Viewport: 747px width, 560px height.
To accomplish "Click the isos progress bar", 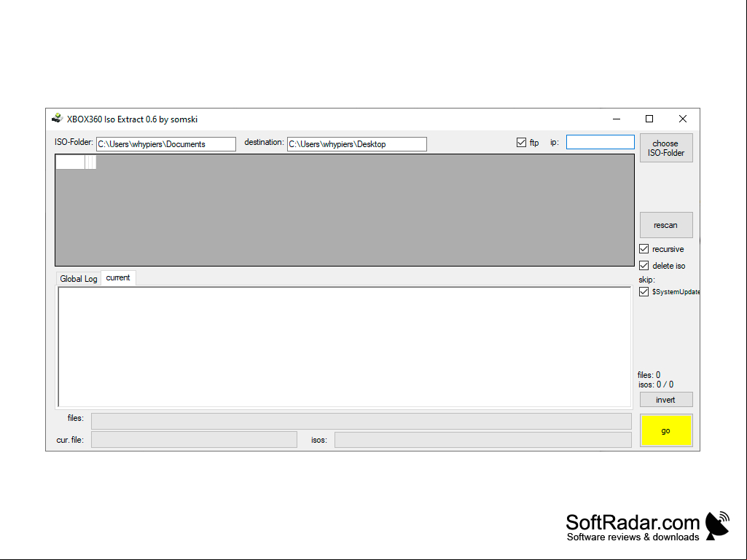I will (483, 440).
